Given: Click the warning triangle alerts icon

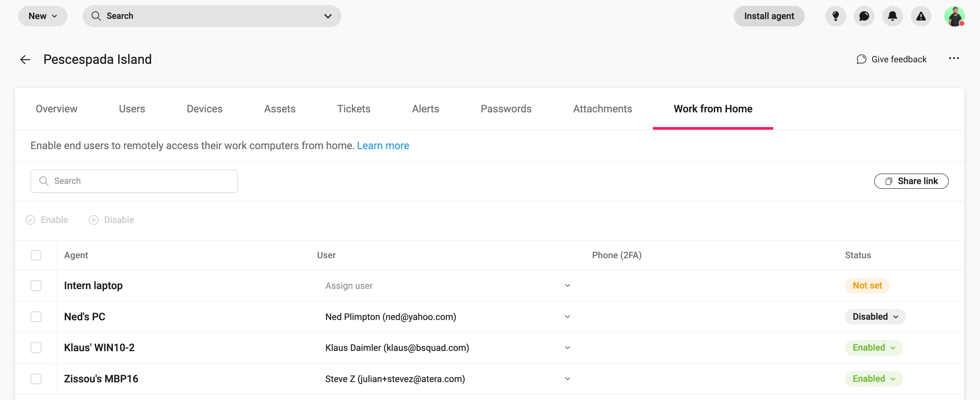Looking at the screenshot, I should click(x=921, y=16).
